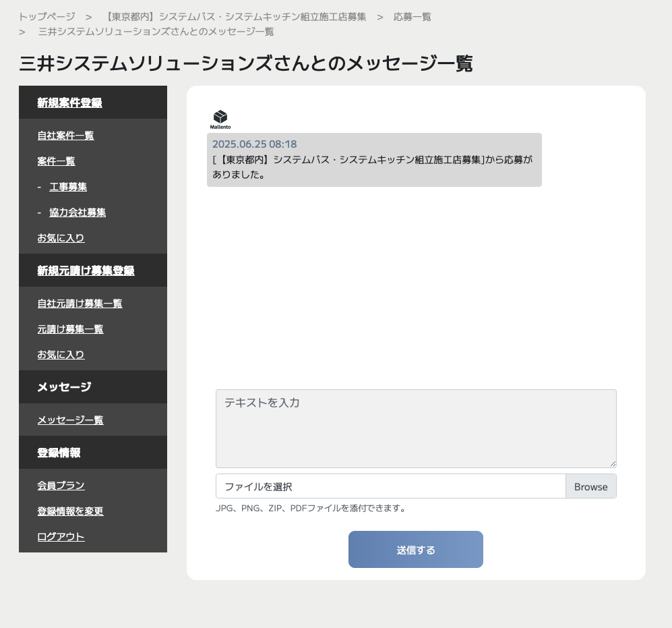Go to トップページ via breadcrumb
The width and height of the screenshot is (672, 628).
click(47, 17)
